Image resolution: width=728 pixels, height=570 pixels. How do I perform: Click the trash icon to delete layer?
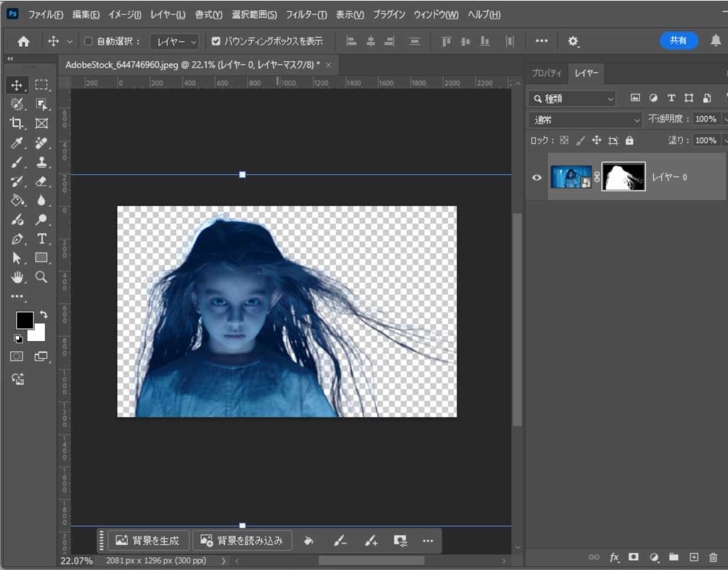point(713,557)
